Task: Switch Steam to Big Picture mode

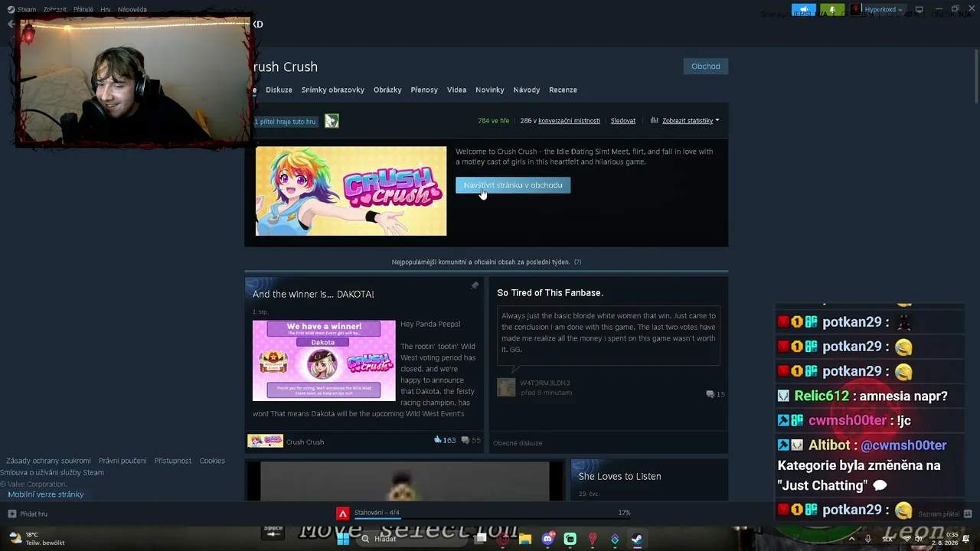Action: click(x=919, y=10)
